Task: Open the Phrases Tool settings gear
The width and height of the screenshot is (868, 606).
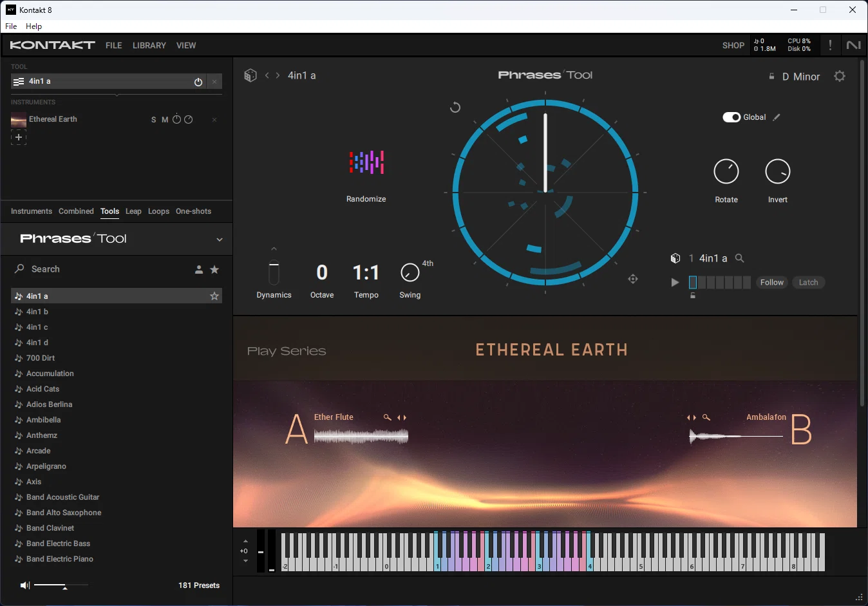Action: (x=840, y=76)
